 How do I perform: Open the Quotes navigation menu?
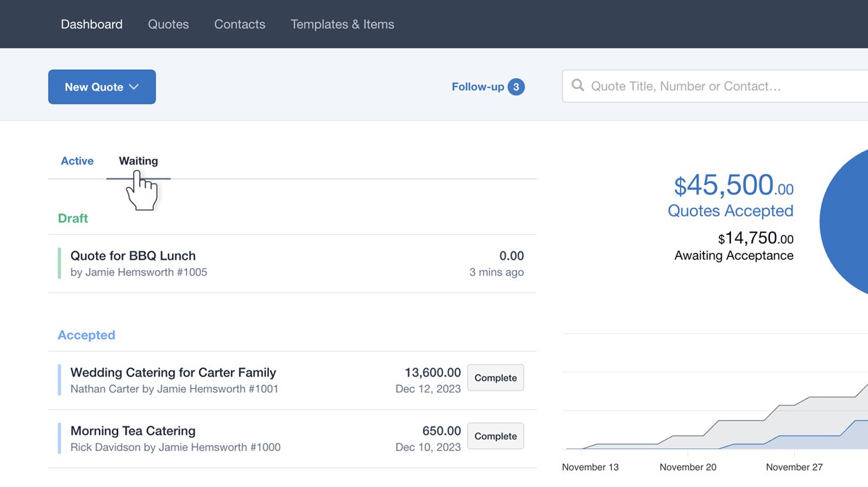tap(168, 23)
